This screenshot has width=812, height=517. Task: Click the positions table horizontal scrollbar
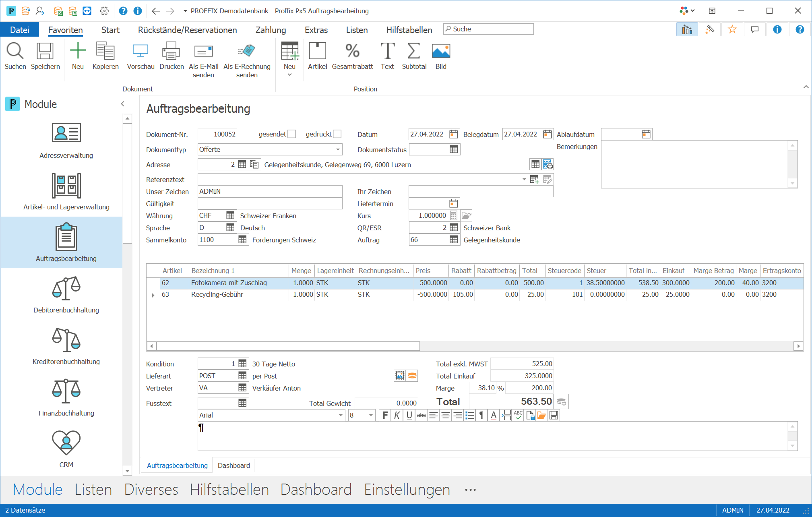coord(288,346)
